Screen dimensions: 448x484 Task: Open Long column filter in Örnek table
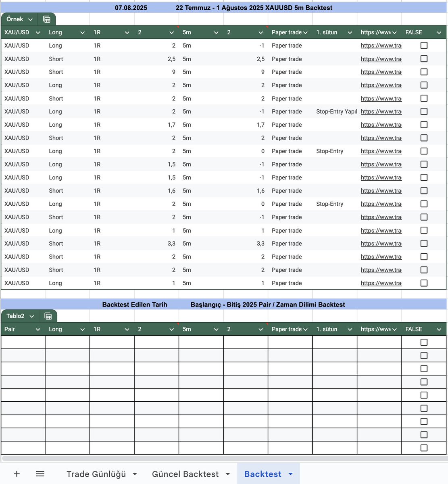(82, 33)
